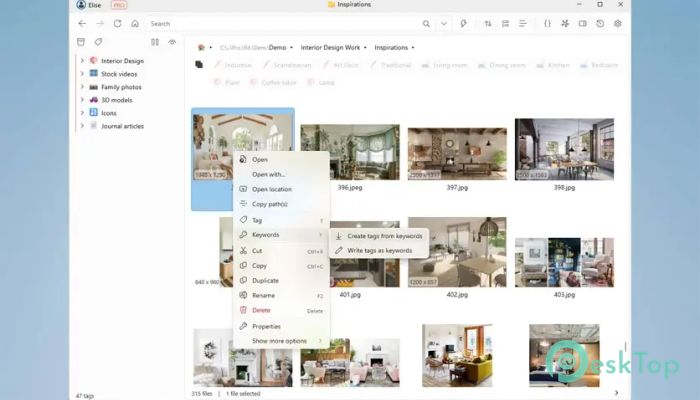Go back with the left arrow
This screenshot has height=400, width=700.
(82, 23)
